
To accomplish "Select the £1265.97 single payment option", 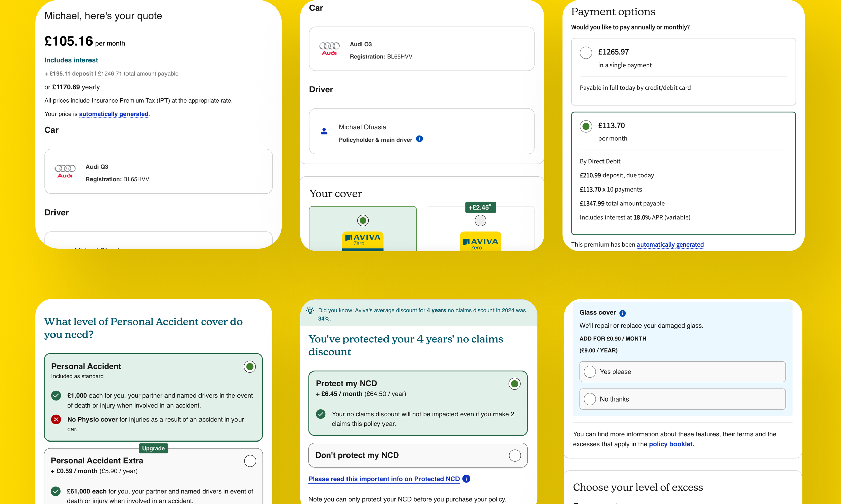I will [586, 53].
